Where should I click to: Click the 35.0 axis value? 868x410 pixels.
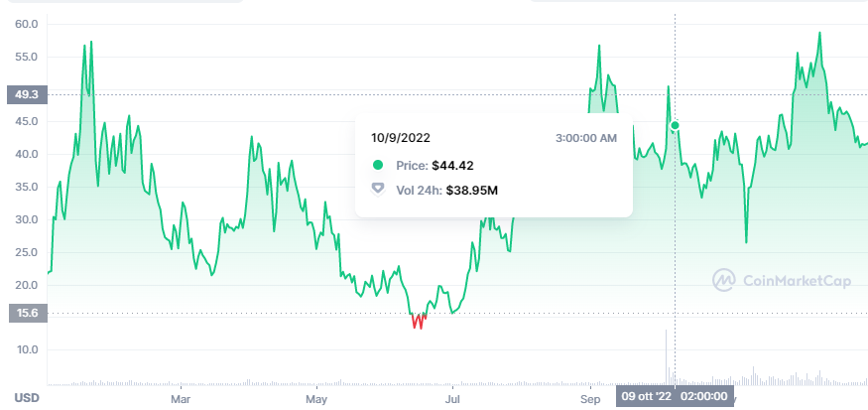click(27, 187)
